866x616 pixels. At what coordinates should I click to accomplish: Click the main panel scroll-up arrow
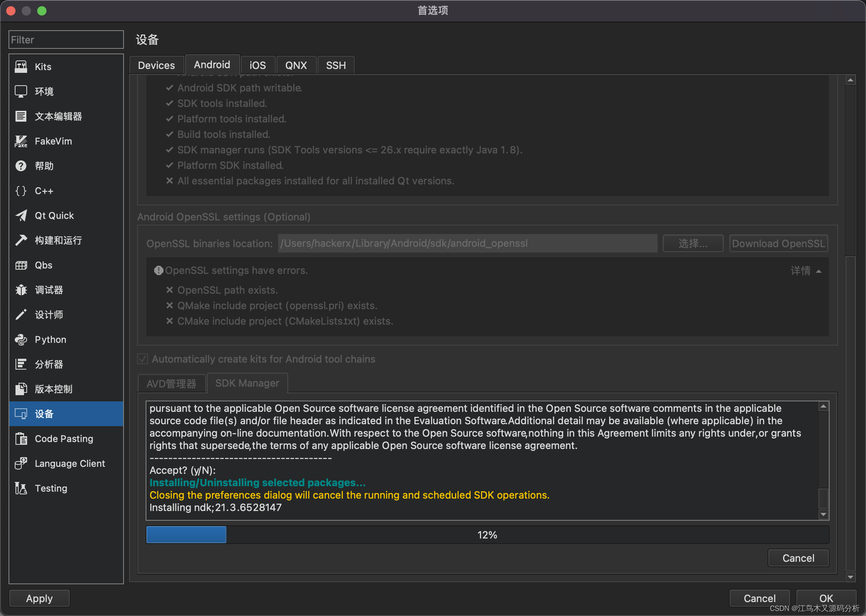[x=851, y=80]
